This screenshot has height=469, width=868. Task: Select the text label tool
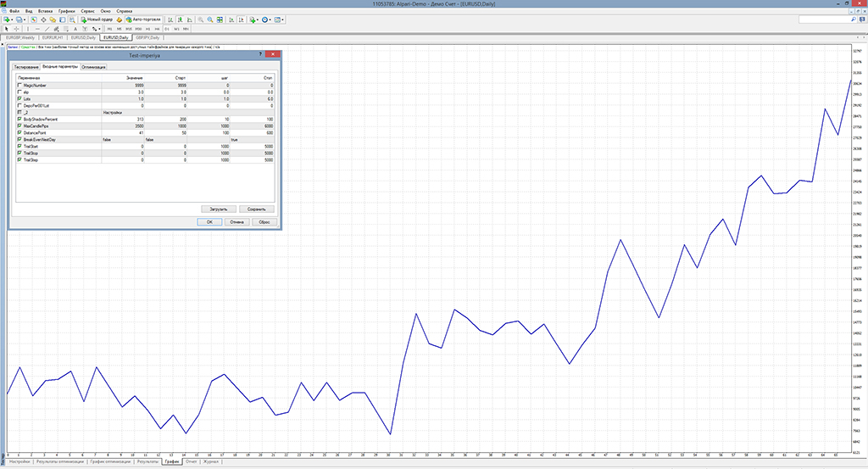click(x=85, y=29)
